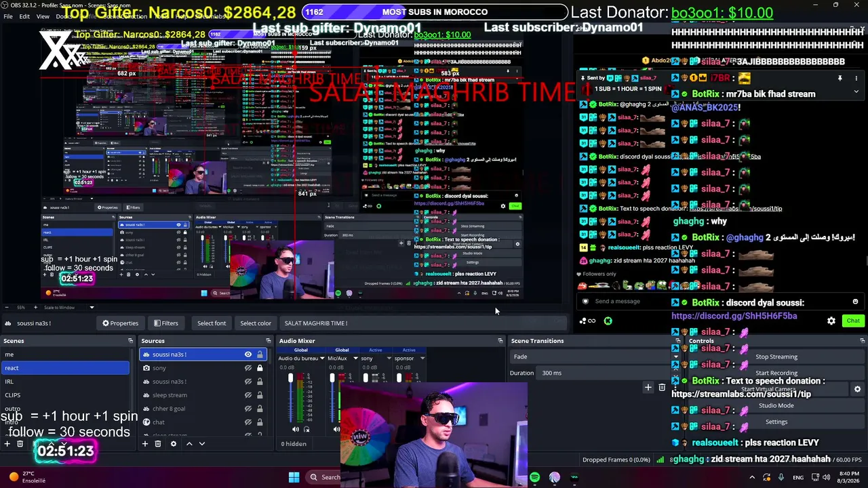Toggle monitoring for 'Audio du bureau' channel
Screen dimensions: 868x488
[307, 429]
